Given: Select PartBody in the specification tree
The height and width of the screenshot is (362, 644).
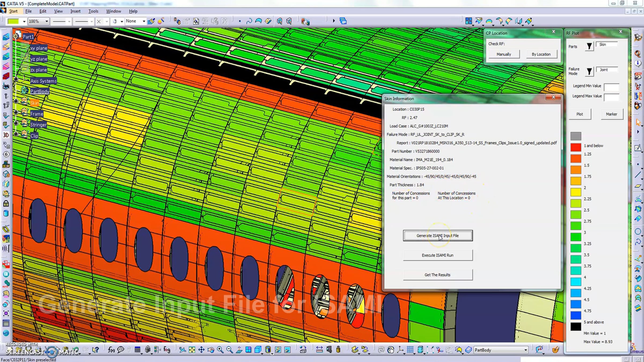Looking at the screenshot, I should (x=40, y=91).
